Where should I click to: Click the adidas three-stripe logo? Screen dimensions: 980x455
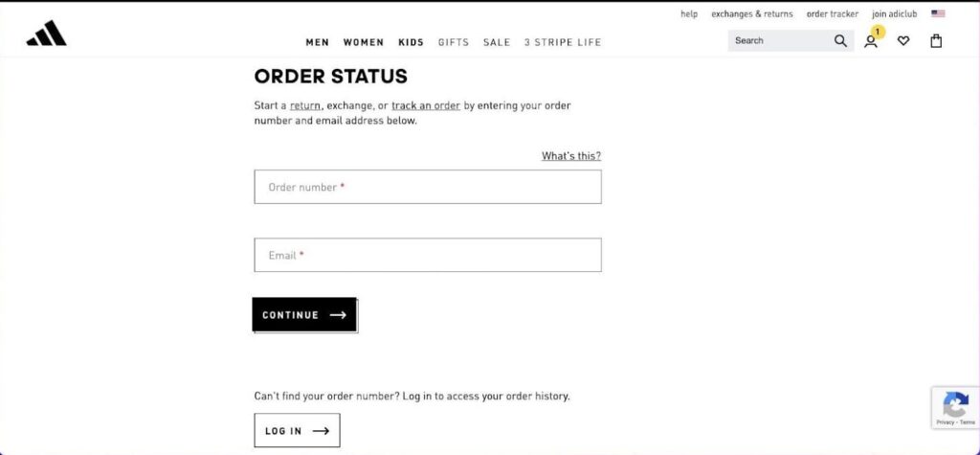click(46, 34)
